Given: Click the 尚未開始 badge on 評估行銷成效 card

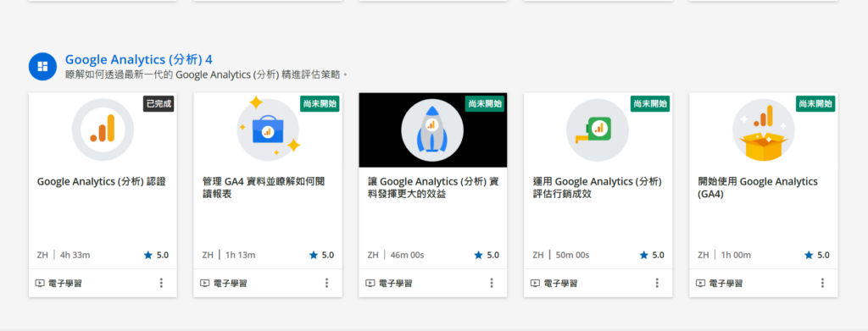Looking at the screenshot, I should click(650, 103).
